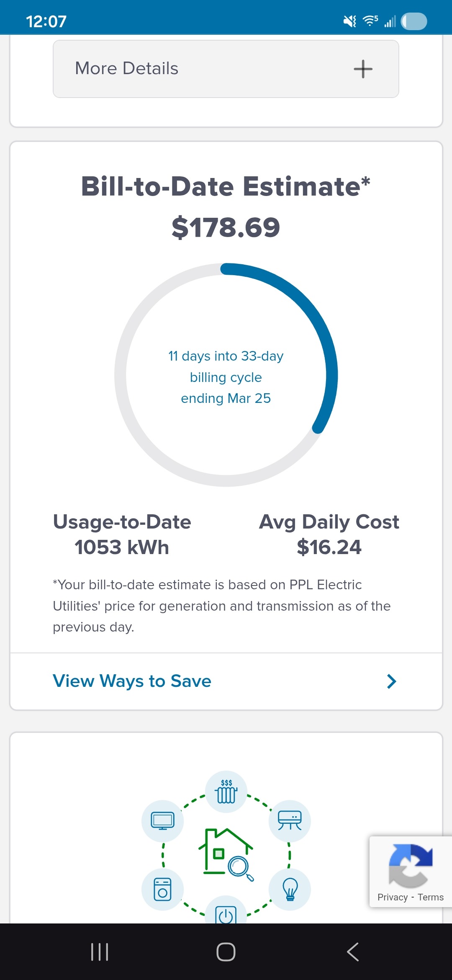Tap the light bulb icon
Viewport: 452px width, 980px height.
tap(290, 890)
